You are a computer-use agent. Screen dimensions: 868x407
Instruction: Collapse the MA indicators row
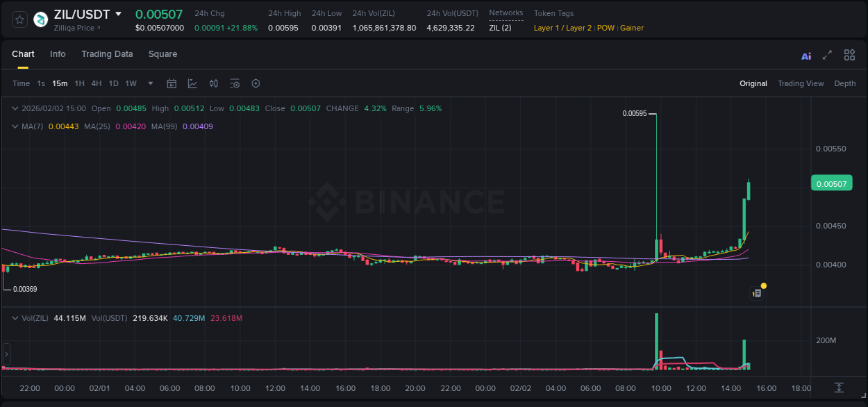pos(15,126)
